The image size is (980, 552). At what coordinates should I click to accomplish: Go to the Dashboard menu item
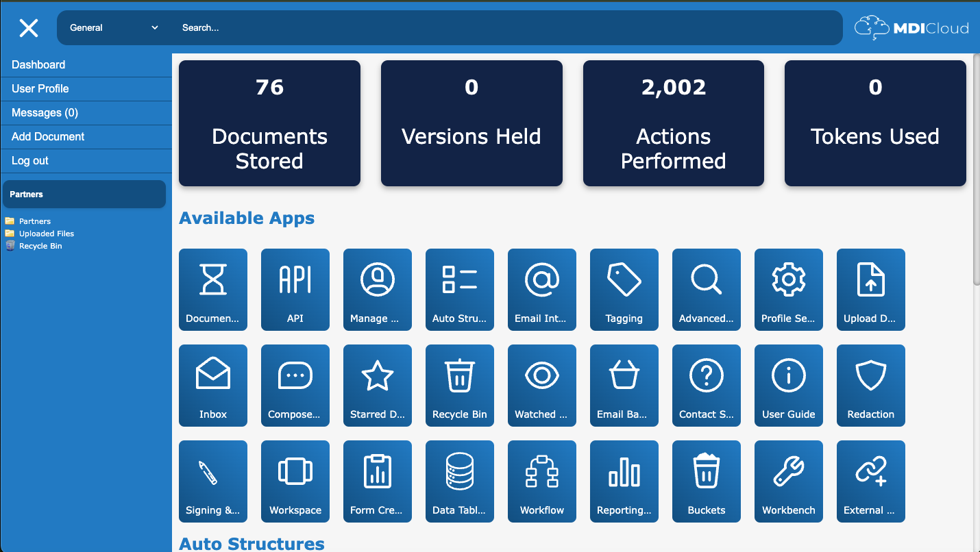tap(38, 64)
